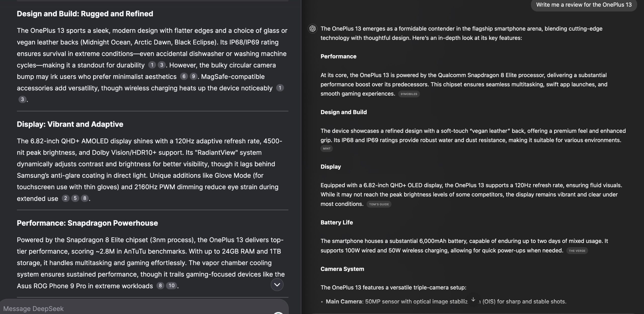
Task: Click citation 8 after "extreme workloads"
Action: point(160,286)
